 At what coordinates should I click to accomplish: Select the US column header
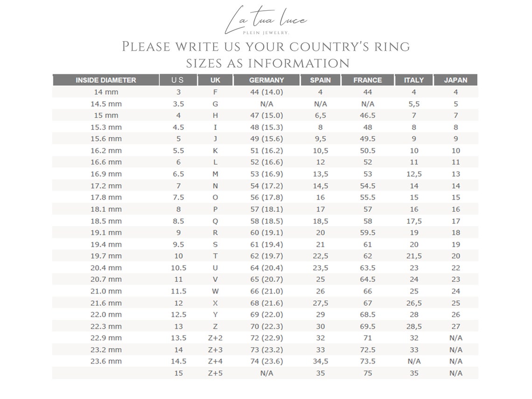(178, 80)
